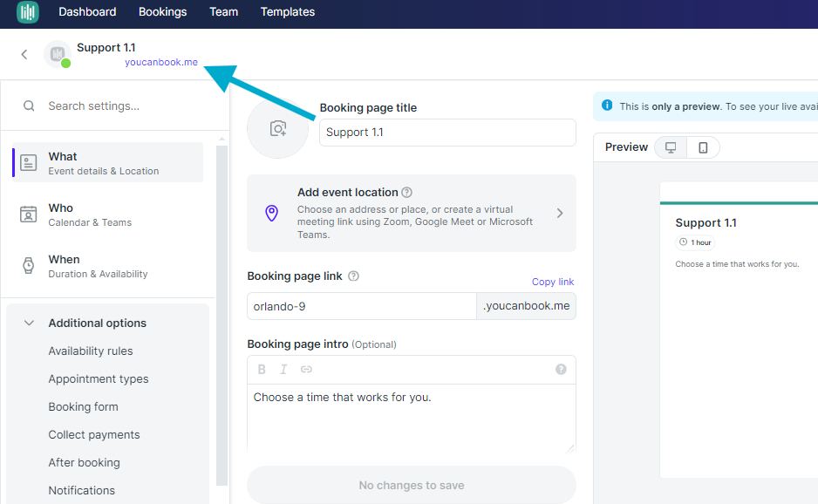The image size is (818, 504).
Task: Go back using the left arrow
Action: click(24, 54)
